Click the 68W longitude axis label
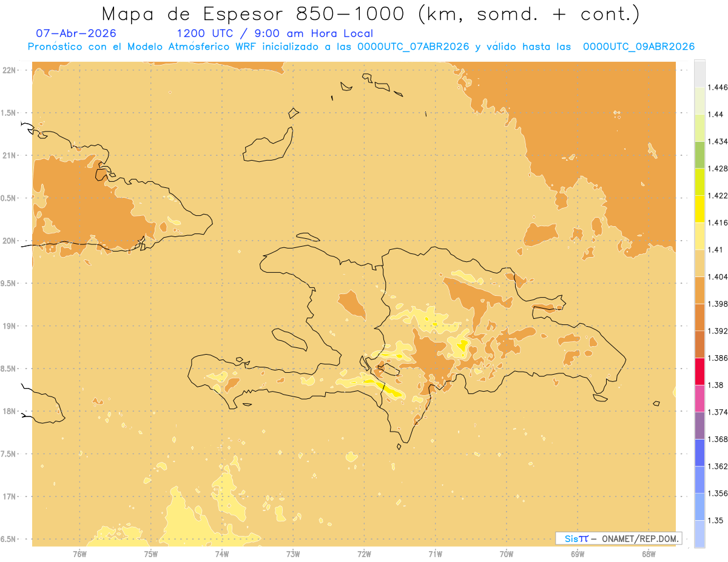The width and height of the screenshot is (728, 562). [649, 554]
